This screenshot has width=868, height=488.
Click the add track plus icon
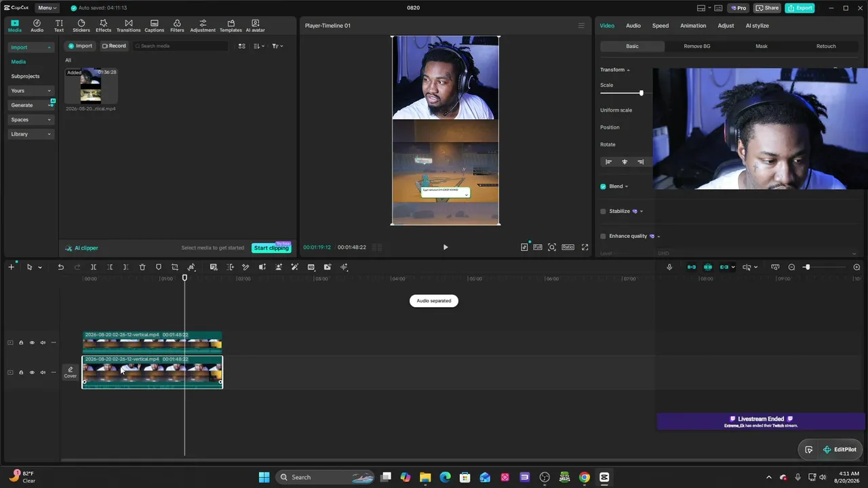click(x=11, y=267)
